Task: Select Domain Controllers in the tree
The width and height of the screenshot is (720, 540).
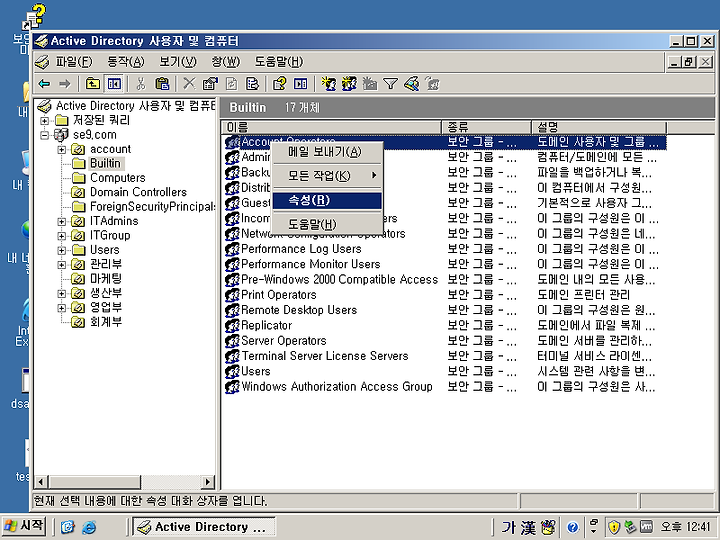Action: coord(138,192)
